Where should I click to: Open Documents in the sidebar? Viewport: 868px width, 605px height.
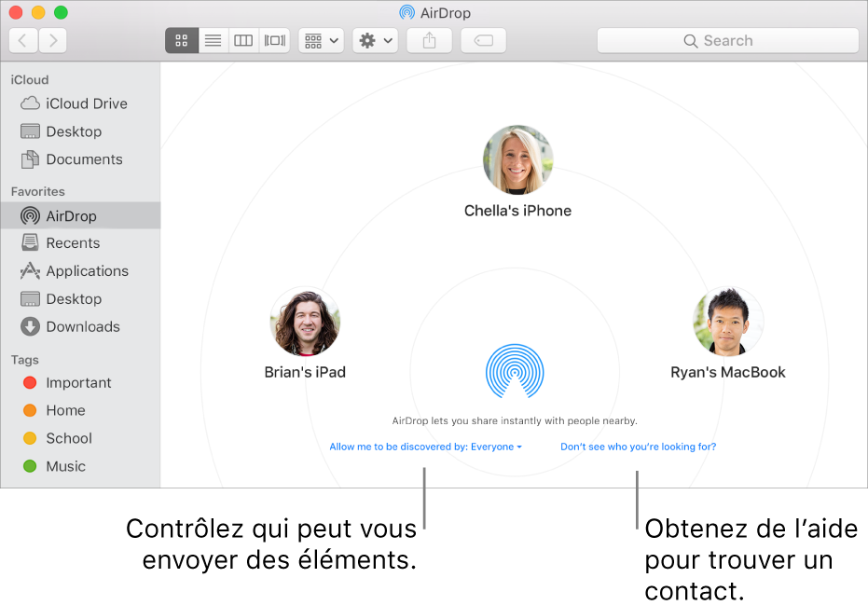pyautogui.click(x=80, y=159)
